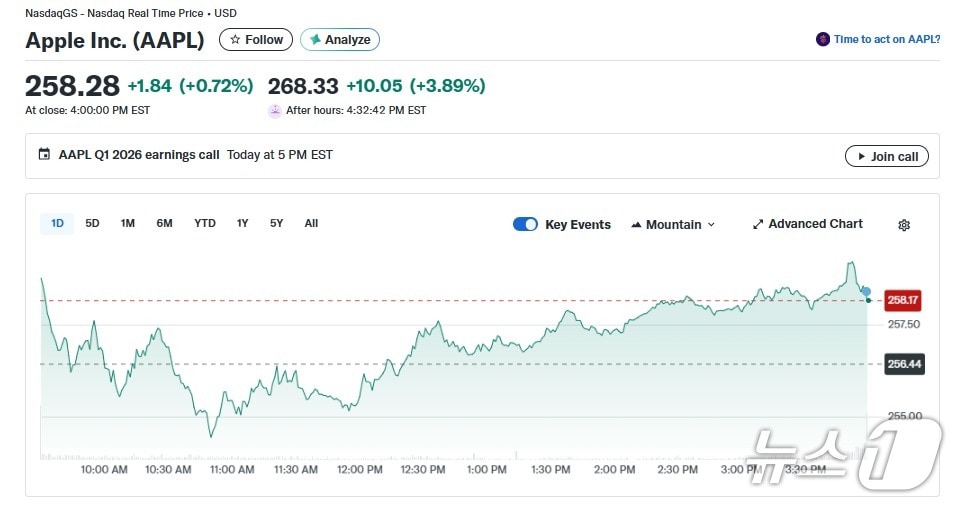Click the after hours moon icon
Image resolution: width=957 pixels, height=505 pixels.
[x=275, y=110]
